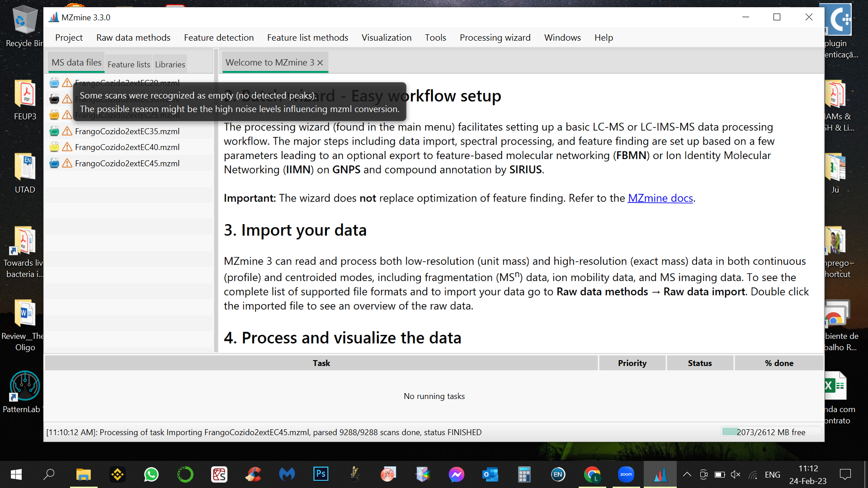Click the light blue folder icon for EC20 file
The width and height of the screenshot is (868, 488).
point(54,83)
